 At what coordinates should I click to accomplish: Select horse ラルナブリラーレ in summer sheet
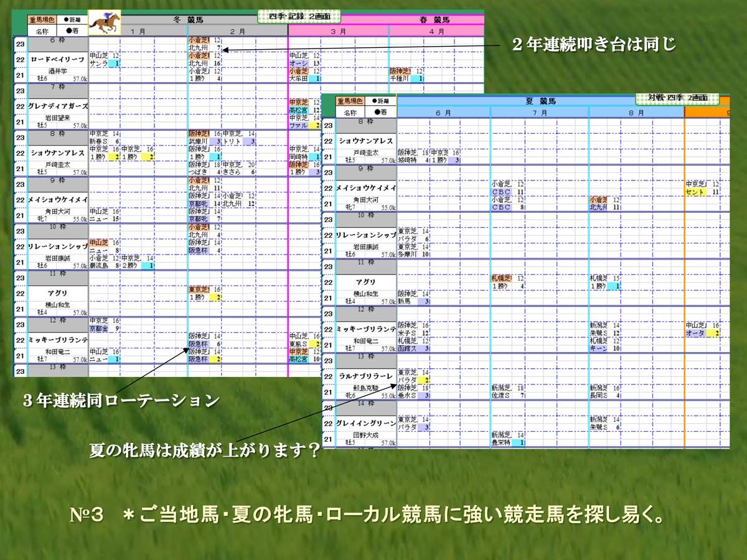[x=366, y=376]
